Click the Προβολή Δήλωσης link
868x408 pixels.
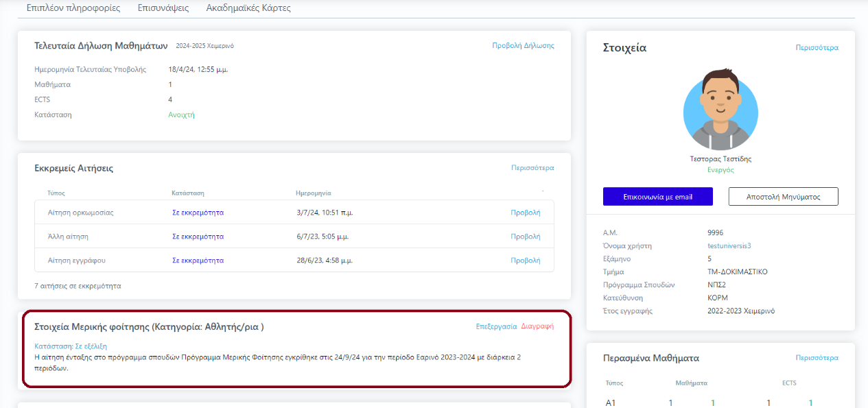tap(523, 46)
